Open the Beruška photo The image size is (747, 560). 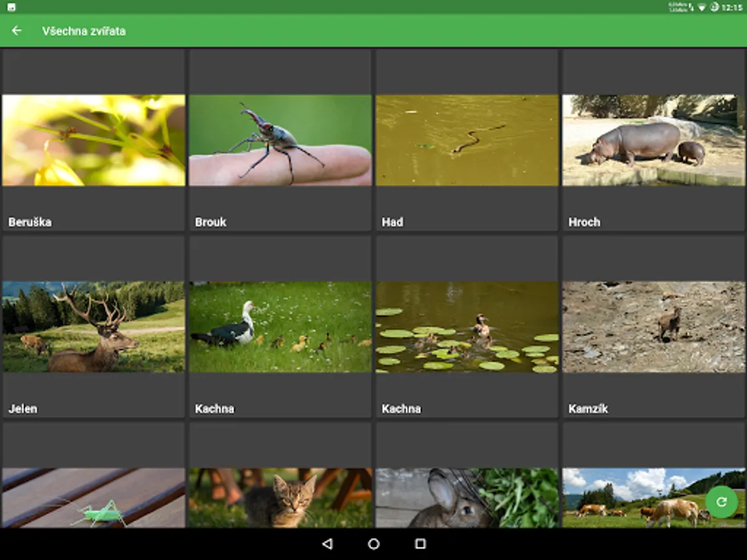pyautogui.click(x=93, y=140)
